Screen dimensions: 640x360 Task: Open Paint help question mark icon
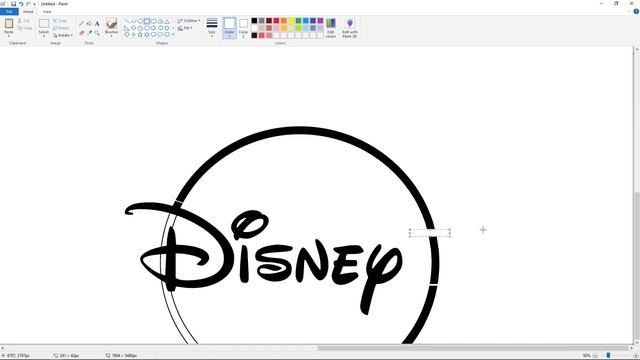pyautogui.click(x=636, y=11)
